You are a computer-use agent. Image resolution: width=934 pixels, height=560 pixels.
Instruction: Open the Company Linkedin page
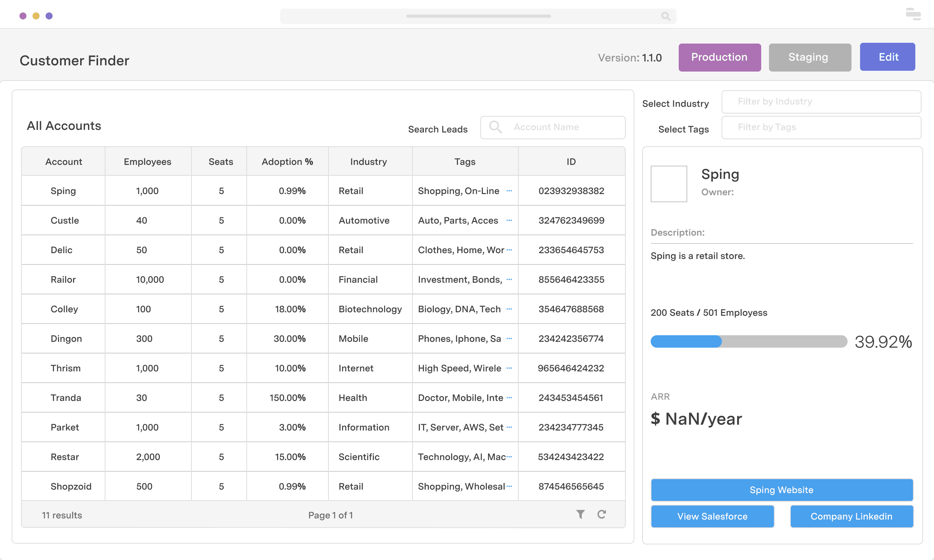[851, 516]
